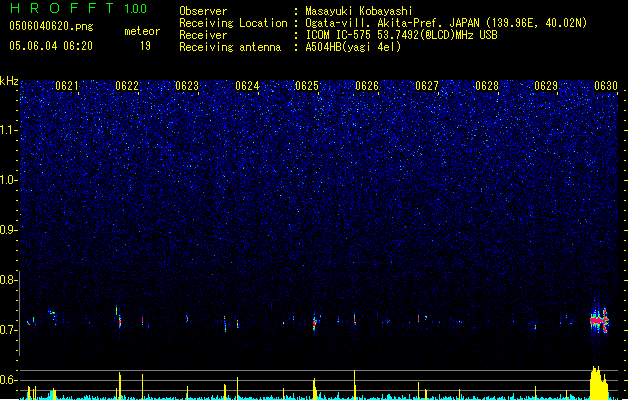Image resolution: width=629 pixels, height=400 pixels.
Task: Click the kHz axis unit label
Action: pos(9,81)
